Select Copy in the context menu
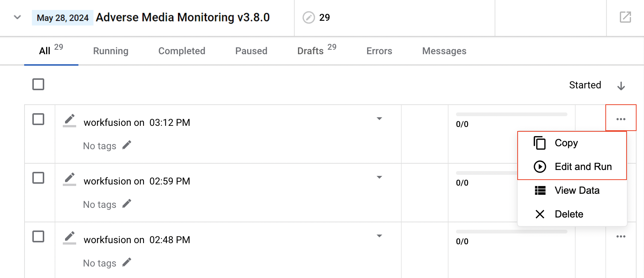Image resolution: width=644 pixels, height=278 pixels. pyautogui.click(x=572, y=143)
